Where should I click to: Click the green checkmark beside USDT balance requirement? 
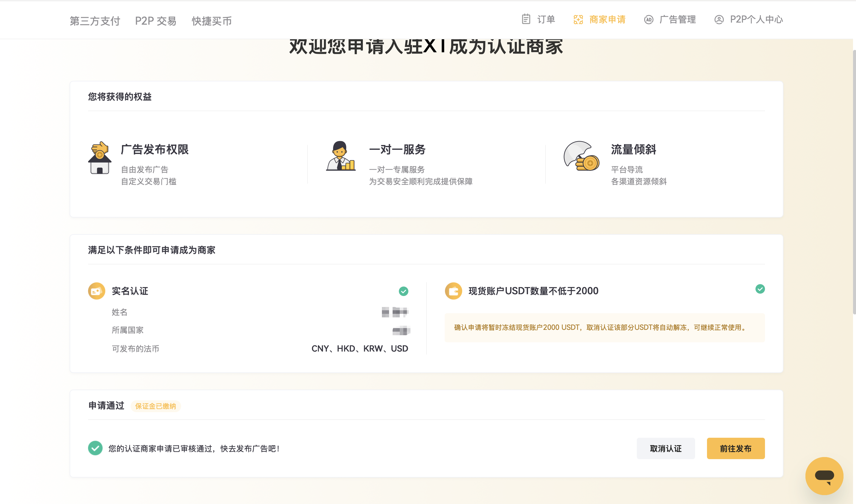click(x=761, y=289)
